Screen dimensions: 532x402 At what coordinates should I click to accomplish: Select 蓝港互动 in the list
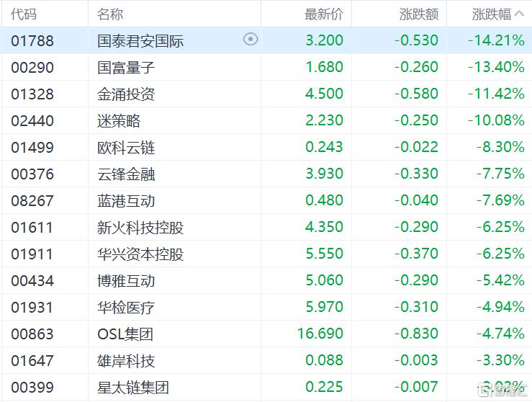tap(126, 200)
